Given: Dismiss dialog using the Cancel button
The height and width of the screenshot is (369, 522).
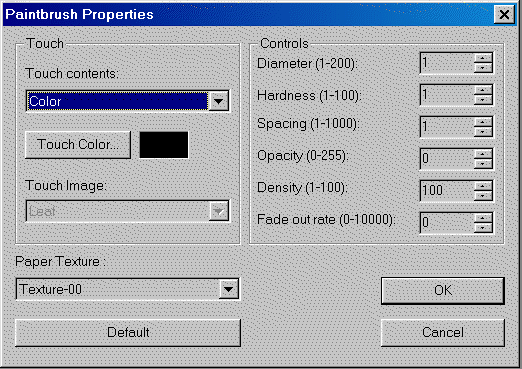Looking at the screenshot, I should [443, 333].
